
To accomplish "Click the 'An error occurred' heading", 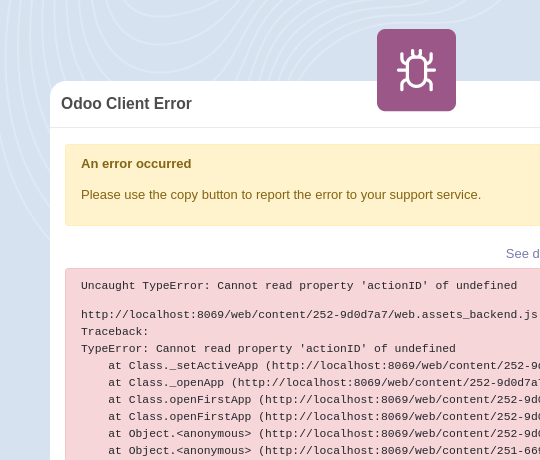I will pyautogui.click(x=136, y=164).
